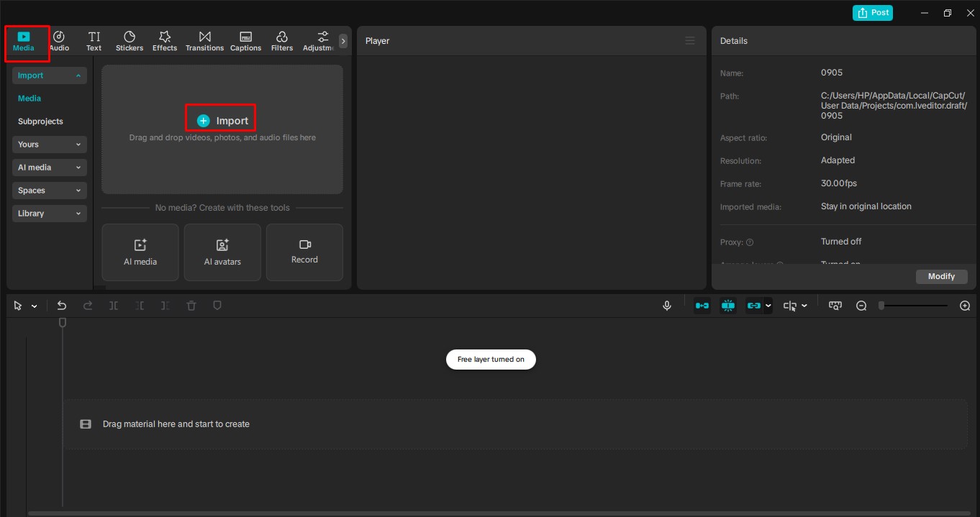Switch to the Filters tab
Screen dimensions: 980x517
pos(282,42)
